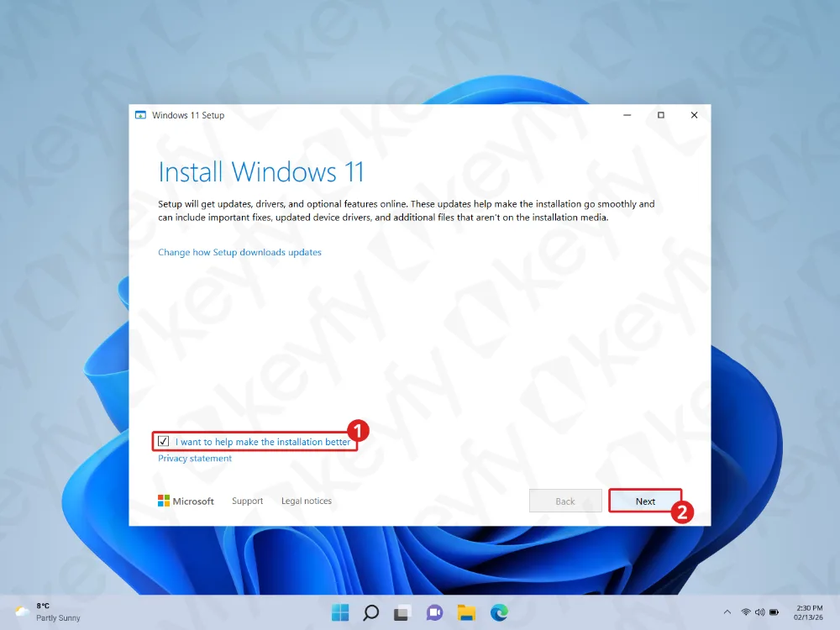Click the battery tray icon
This screenshot has width=840, height=630.
tap(774, 612)
